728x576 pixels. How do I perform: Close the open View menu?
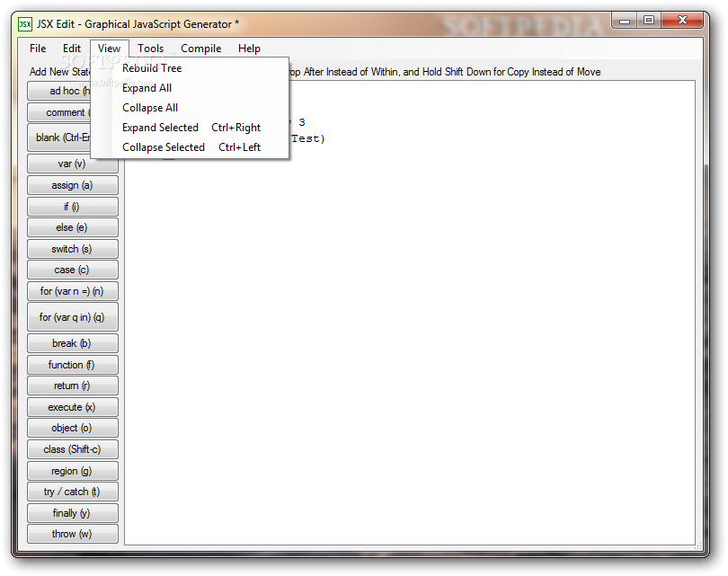coord(109,49)
